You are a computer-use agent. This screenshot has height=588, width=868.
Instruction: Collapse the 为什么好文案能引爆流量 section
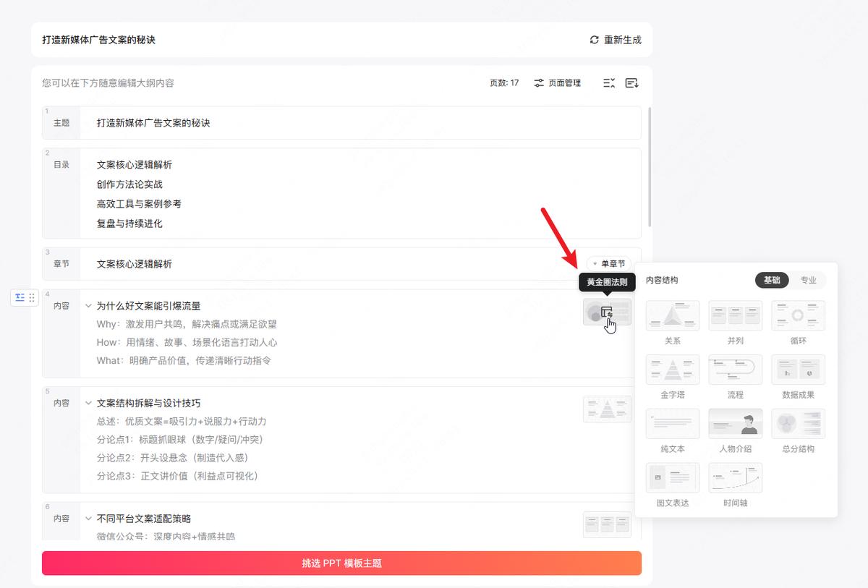tap(88, 306)
